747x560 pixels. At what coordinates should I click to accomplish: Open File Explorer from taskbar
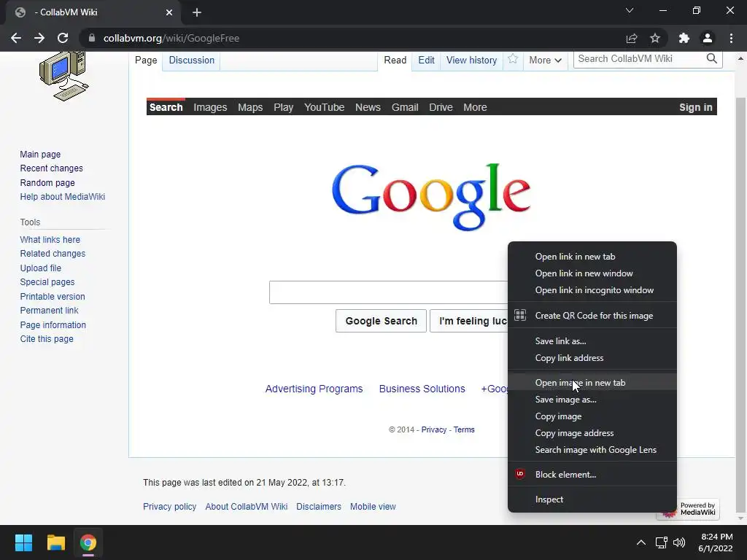[55, 542]
